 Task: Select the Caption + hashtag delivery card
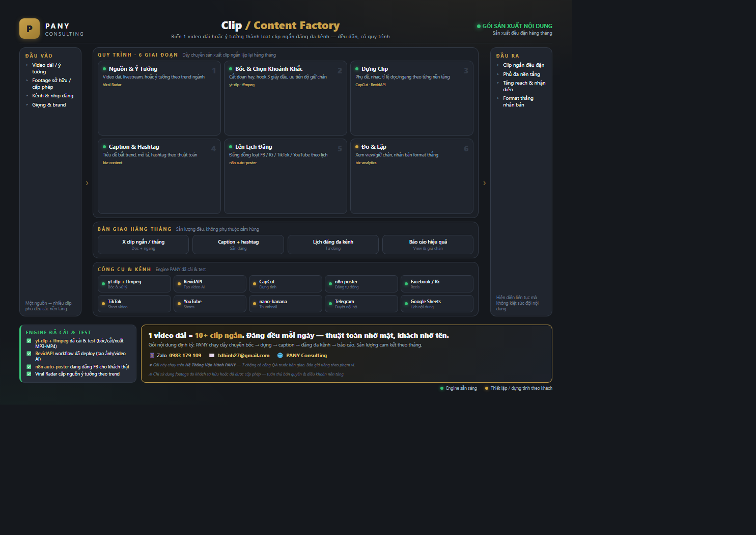point(238,245)
